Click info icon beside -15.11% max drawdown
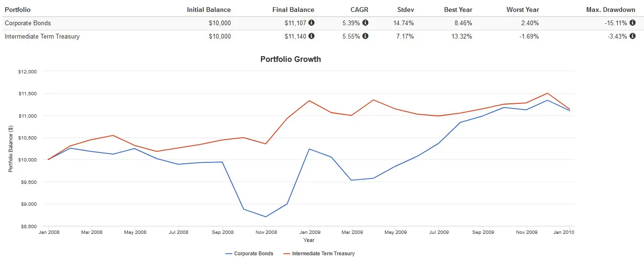 [x=633, y=23]
